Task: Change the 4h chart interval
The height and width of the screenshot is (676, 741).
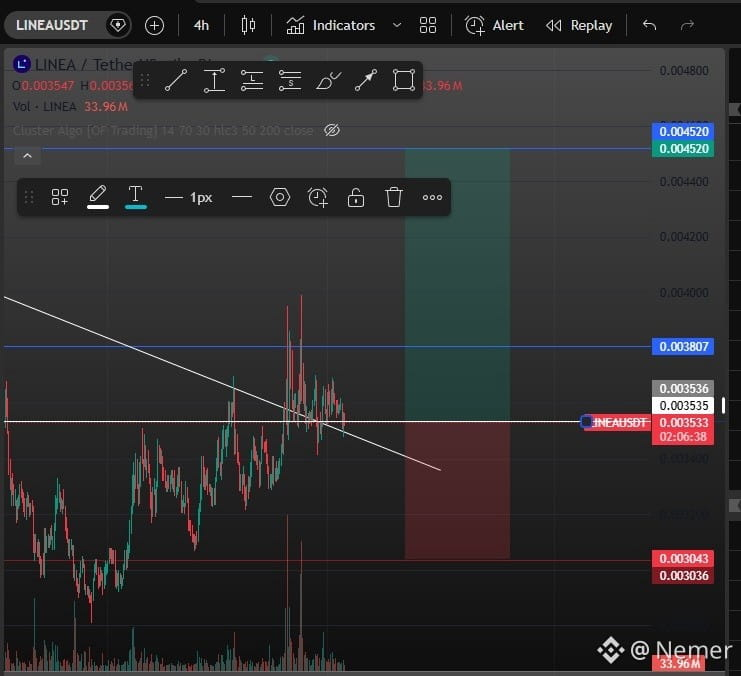Action: point(201,26)
